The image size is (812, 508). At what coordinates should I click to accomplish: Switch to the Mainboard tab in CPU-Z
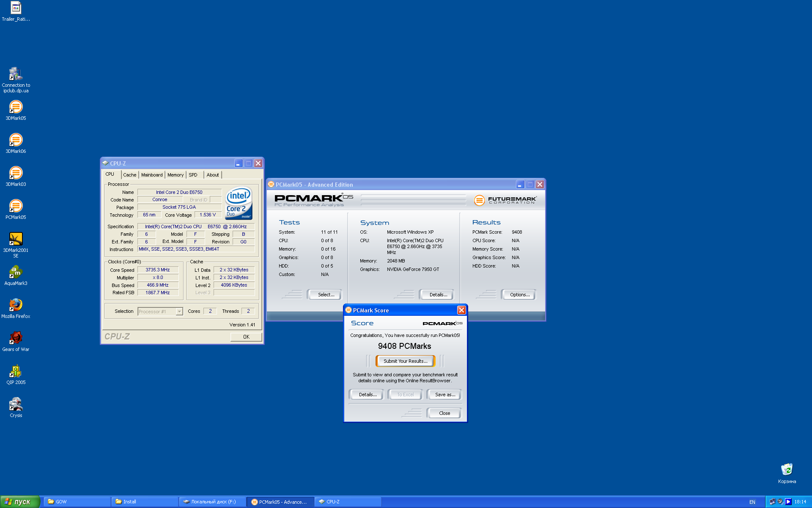(152, 175)
